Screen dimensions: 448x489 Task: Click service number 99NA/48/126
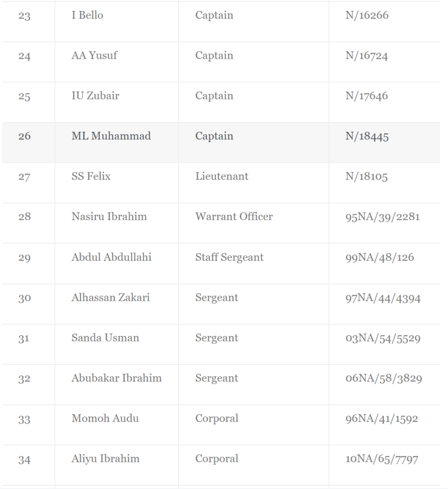click(x=380, y=257)
